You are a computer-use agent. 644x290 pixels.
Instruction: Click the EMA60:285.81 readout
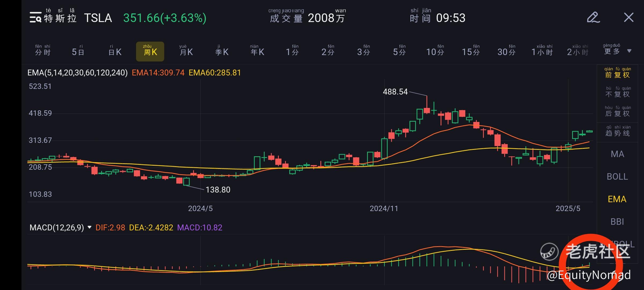pos(215,73)
